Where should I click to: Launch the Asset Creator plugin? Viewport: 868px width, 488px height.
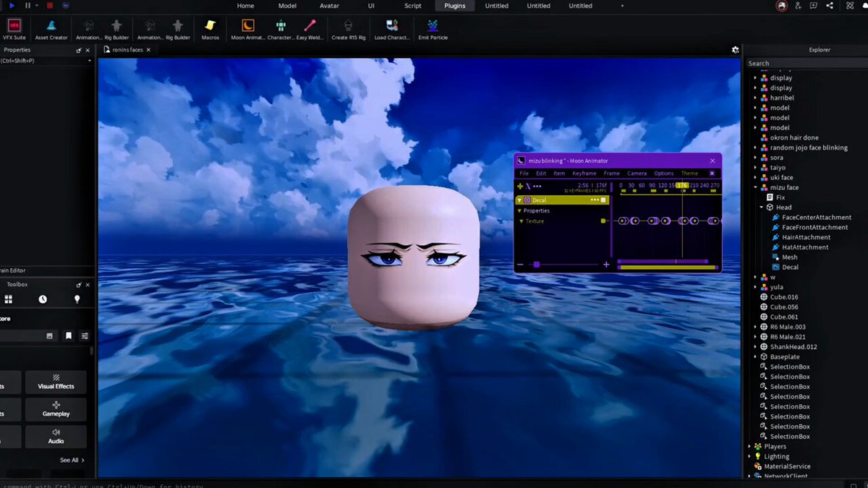pyautogui.click(x=51, y=29)
